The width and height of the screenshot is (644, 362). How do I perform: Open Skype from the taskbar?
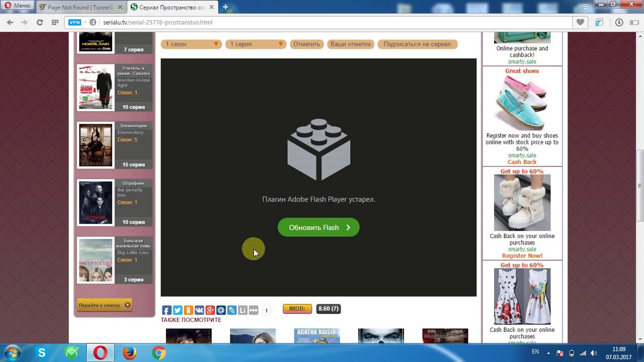[x=42, y=353]
